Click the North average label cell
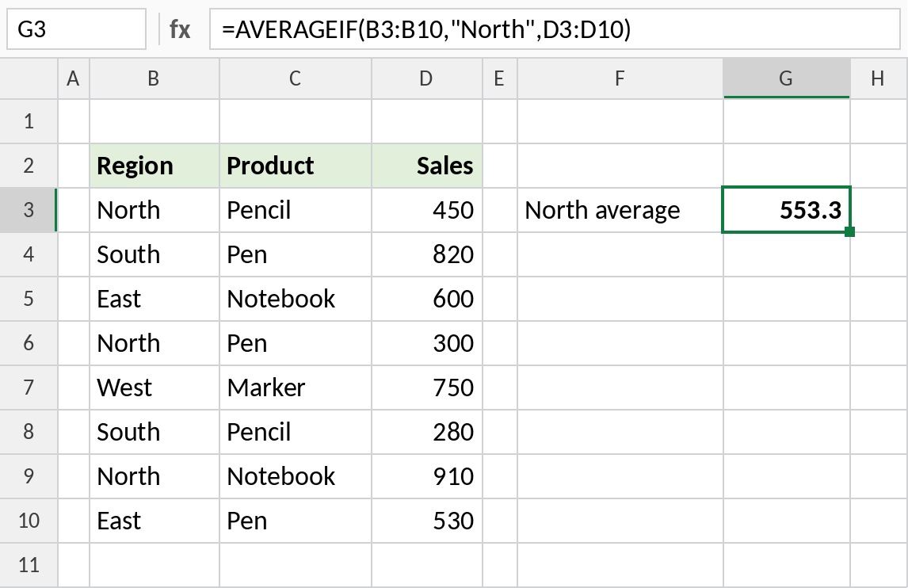The height and width of the screenshot is (588, 908). click(620, 210)
